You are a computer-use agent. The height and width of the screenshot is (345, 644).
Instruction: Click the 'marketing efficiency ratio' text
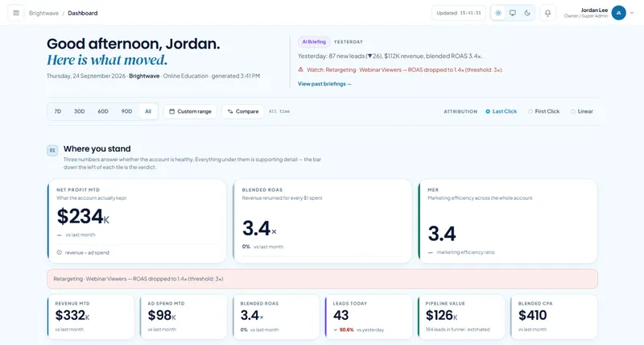tap(465, 252)
